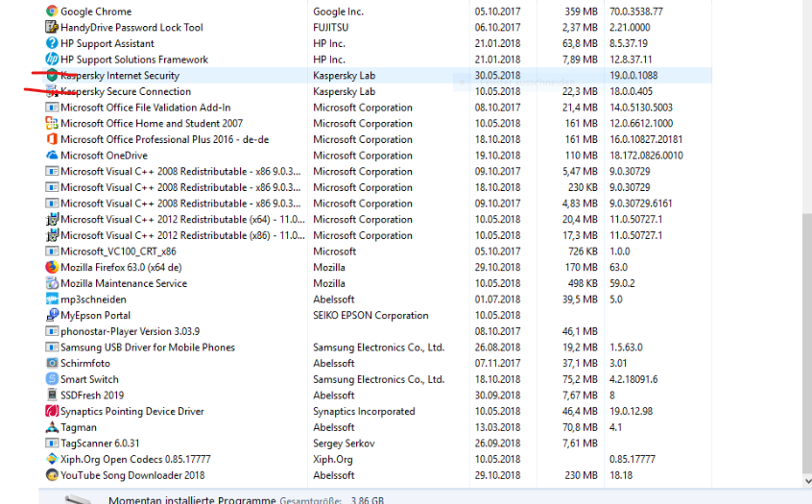Click version 18.172.0826.0010 cell
This screenshot has width=812, height=504.
646,156
